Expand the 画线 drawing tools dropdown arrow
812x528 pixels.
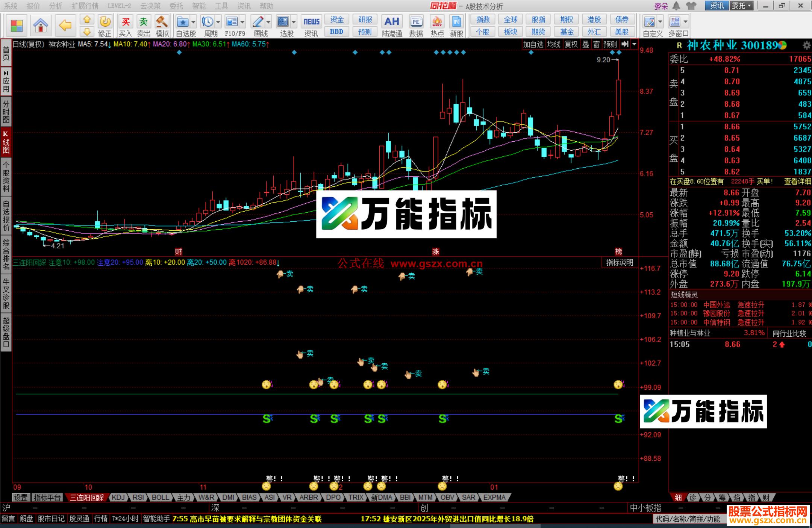coord(268,22)
